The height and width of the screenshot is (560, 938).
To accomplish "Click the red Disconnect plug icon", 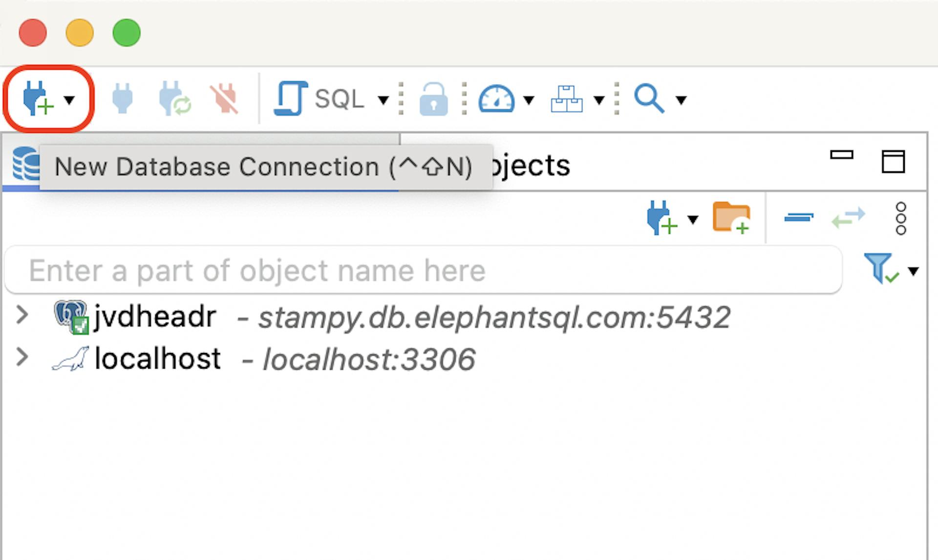I will (x=224, y=99).
